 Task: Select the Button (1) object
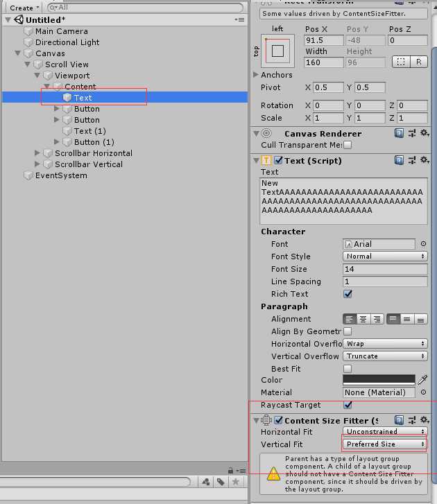point(94,142)
